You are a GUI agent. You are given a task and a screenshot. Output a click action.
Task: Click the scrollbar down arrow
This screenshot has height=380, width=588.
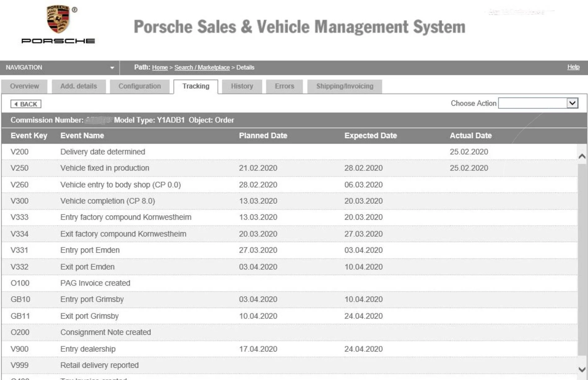pyautogui.click(x=582, y=369)
